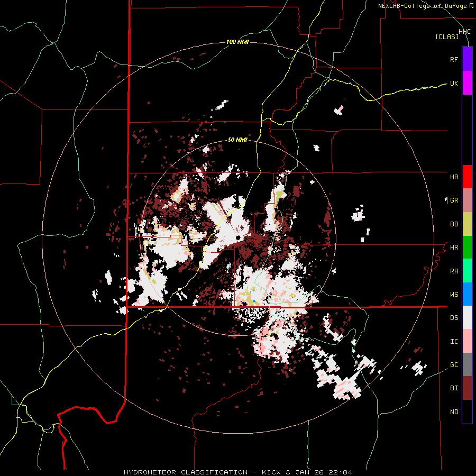Click the RA legend label
Image resolution: width=476 pixels, height=476 pixels.
454,271
